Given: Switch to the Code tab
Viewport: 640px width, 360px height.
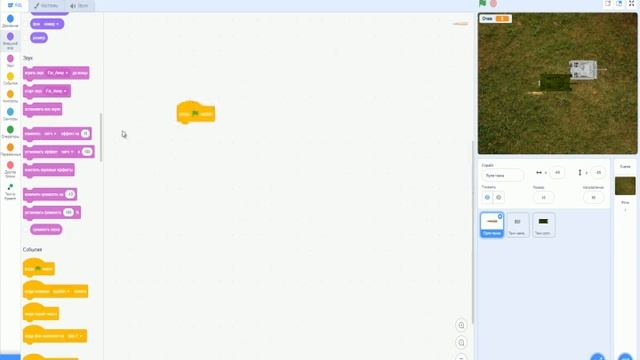Looking at the screenshot, I should pyautogui.click(x=15, y=6).
